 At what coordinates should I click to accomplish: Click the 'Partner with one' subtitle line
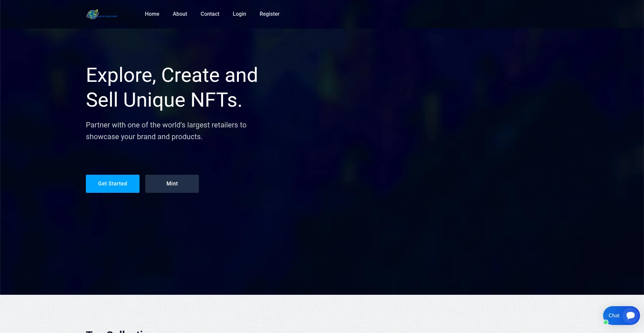click(166, 125)
